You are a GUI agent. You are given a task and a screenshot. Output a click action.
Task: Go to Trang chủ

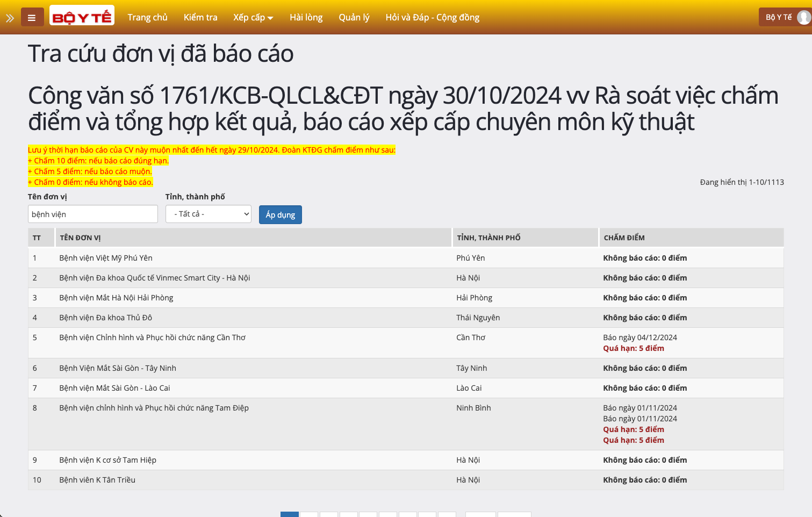(x=147, y=17)
